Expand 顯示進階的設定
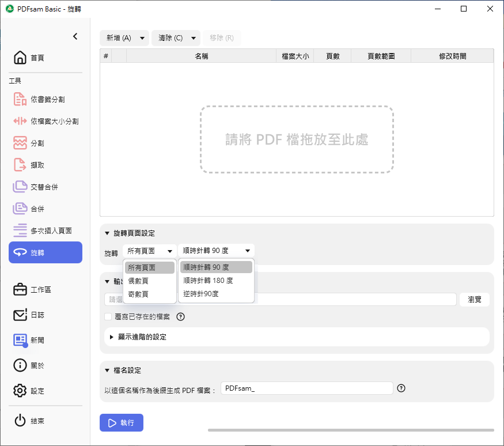 (112, 337)
